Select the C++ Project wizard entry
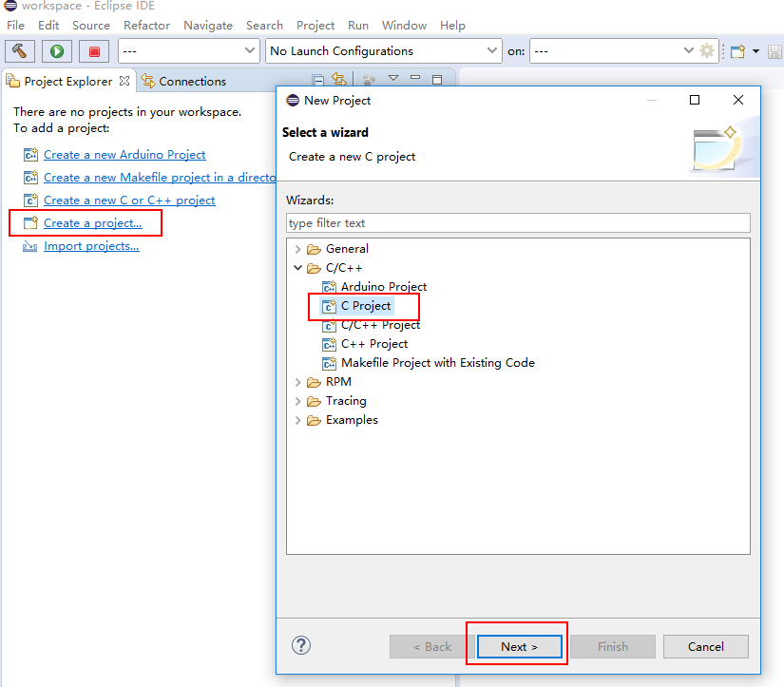 click(365, 344)
